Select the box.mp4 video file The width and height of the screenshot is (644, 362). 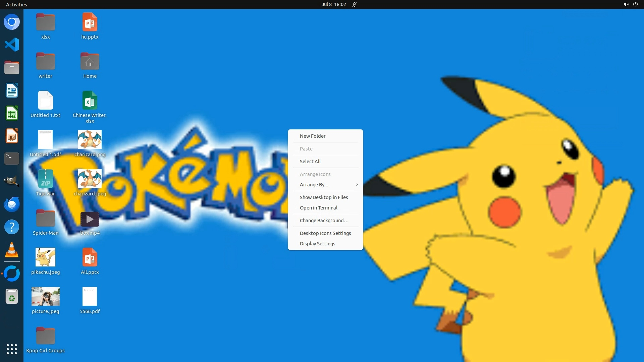90,220
